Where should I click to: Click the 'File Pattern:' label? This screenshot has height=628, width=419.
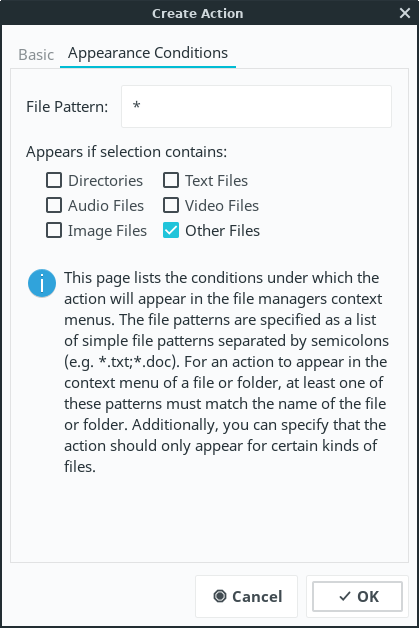pos(67,107)
